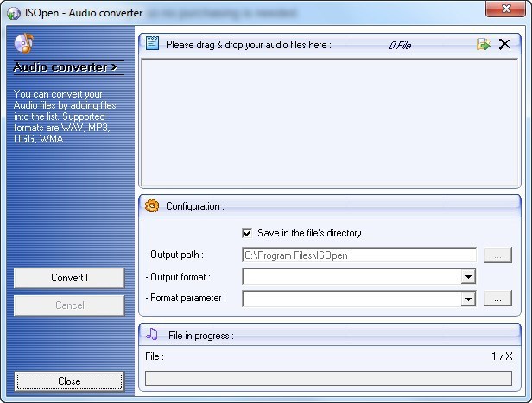The width and height of the screenshot is (532, 403).
Task: Click the notepad file list icon
Action: coord(152,43)
